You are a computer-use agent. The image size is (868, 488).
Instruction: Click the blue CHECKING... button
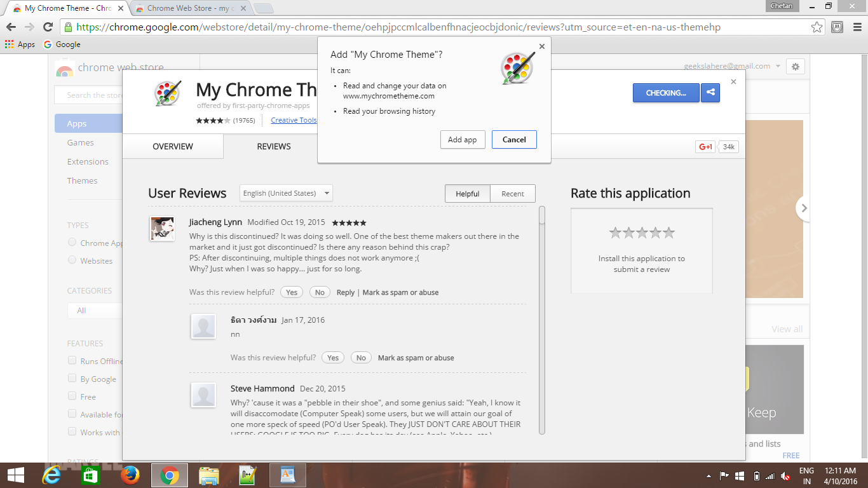point(666,93)
